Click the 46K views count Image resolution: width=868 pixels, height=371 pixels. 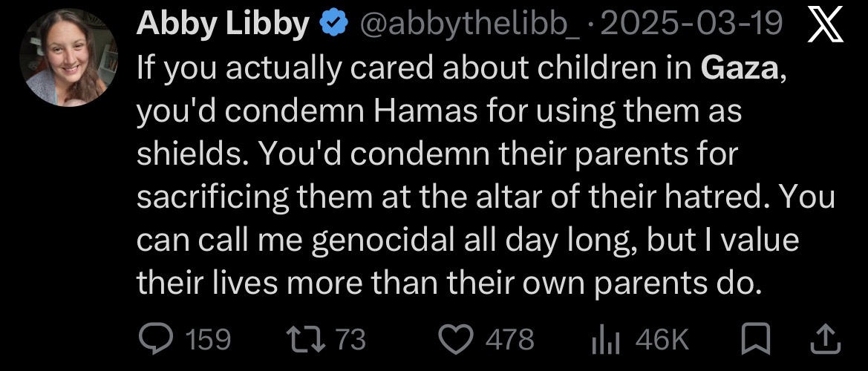click(x=662, y=339)
